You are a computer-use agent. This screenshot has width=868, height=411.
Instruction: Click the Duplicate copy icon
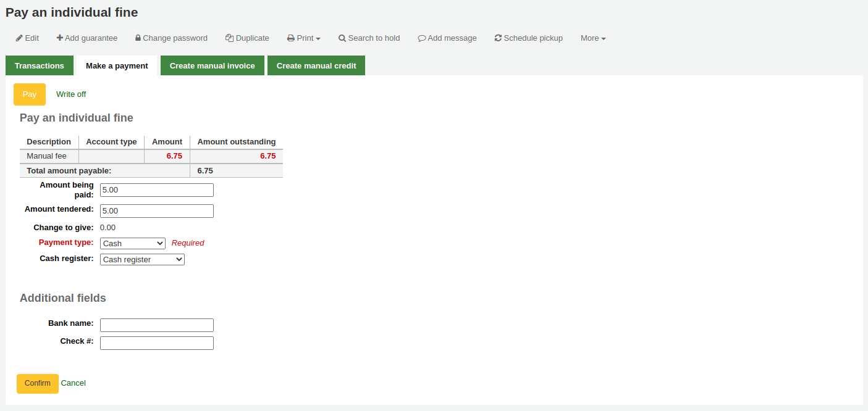pos(229,38)
